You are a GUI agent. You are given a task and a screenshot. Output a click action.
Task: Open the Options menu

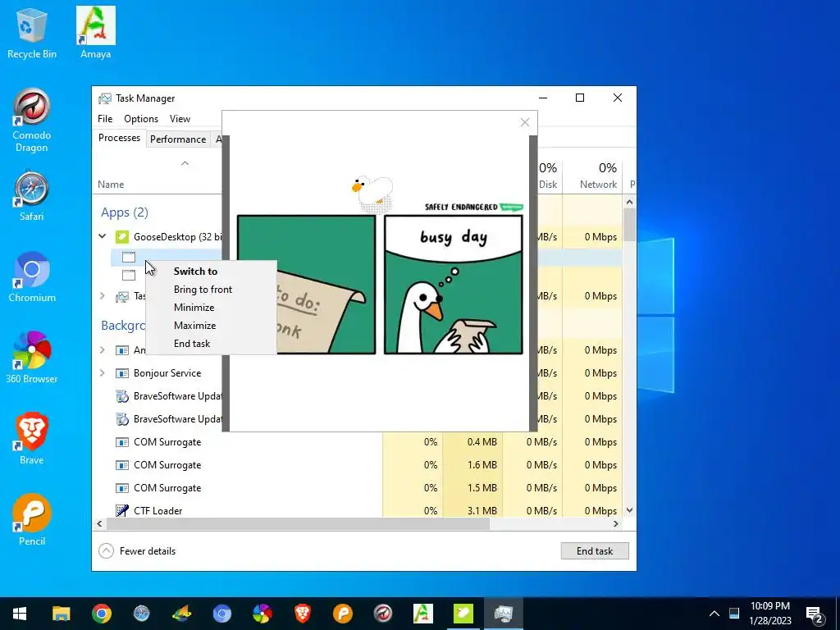tap(141, 119)
